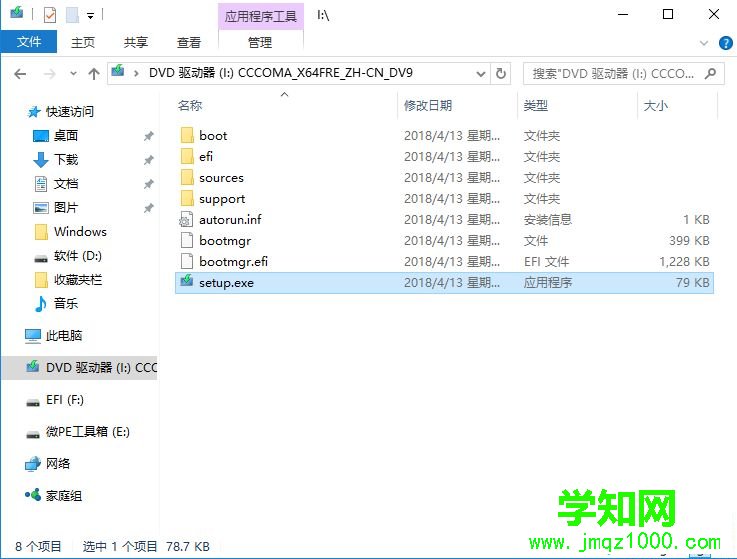The image size is (737, 559).
Task: Click the pin icon next to 图片
Action: (149, 208)
